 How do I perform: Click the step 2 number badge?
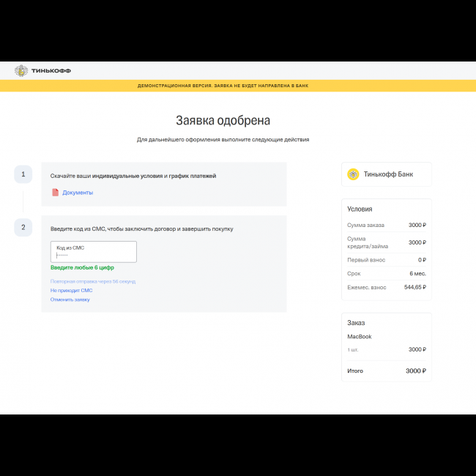point(23,228)
